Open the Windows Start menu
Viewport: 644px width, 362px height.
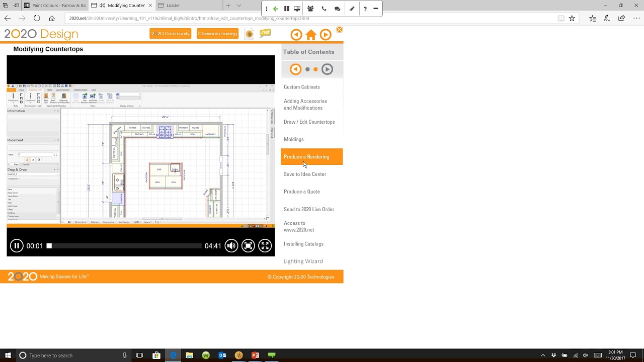(x=8, y=355)
